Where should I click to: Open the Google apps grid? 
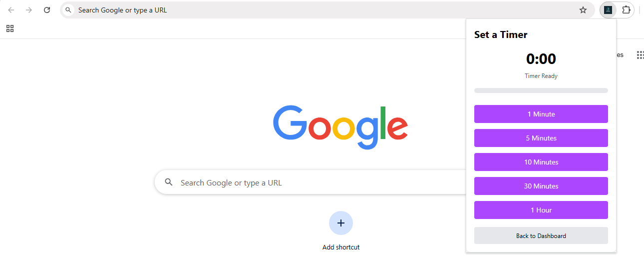tap(640, 55)
